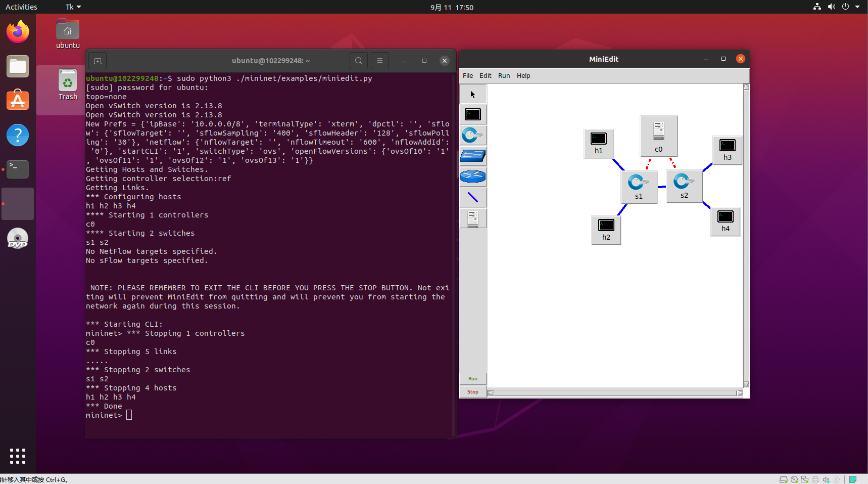Click the volume icon in top bar

[831, 7]
